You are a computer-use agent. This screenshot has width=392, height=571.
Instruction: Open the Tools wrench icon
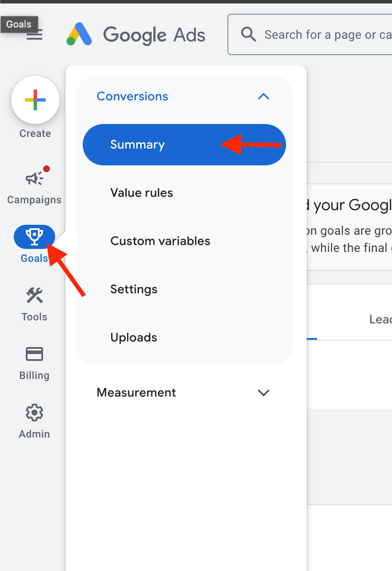tap(34, 296)
